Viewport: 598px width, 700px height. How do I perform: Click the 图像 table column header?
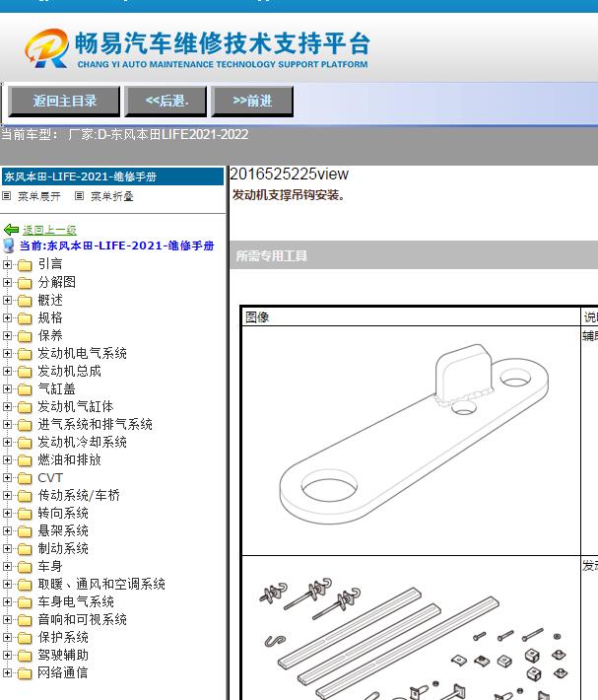(257, 317)
